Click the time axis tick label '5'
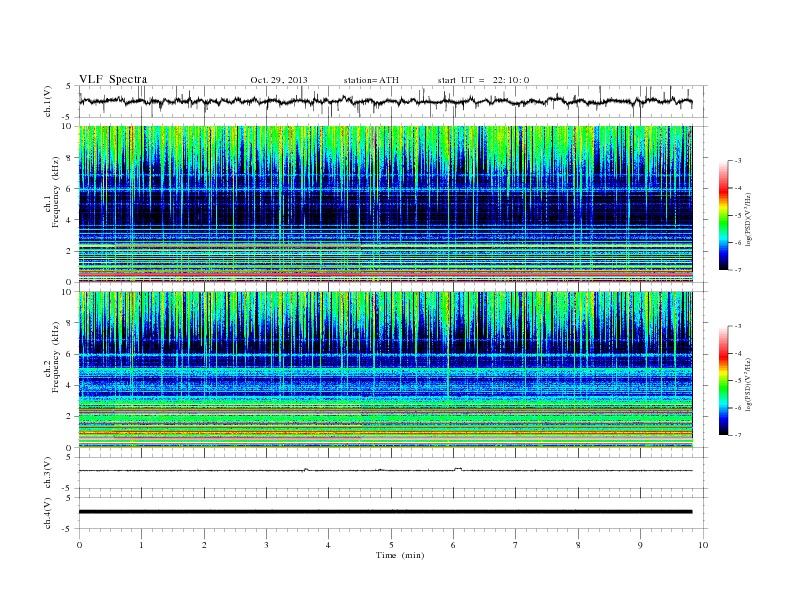The width and height of the screenshot is (792, 612). tap(391, 545)
